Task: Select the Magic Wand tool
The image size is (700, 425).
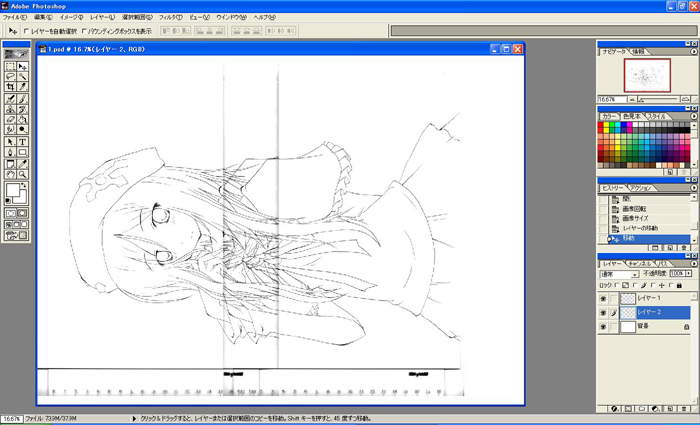Action: click(22, 77)
